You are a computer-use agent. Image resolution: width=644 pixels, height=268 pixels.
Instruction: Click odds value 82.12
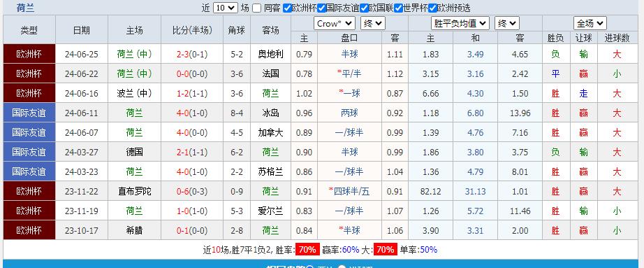430,192
